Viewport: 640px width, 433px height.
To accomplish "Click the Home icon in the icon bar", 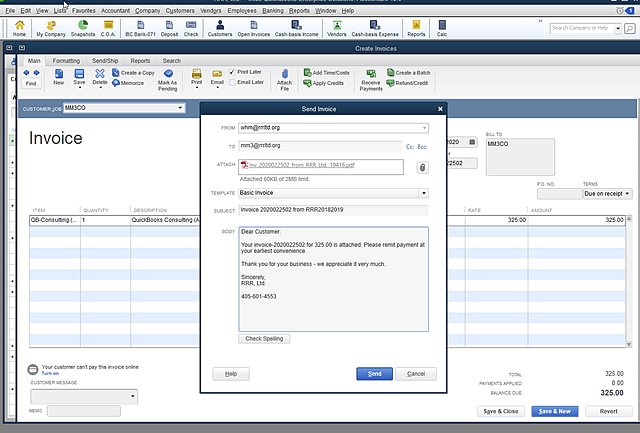I will (19, 26).
